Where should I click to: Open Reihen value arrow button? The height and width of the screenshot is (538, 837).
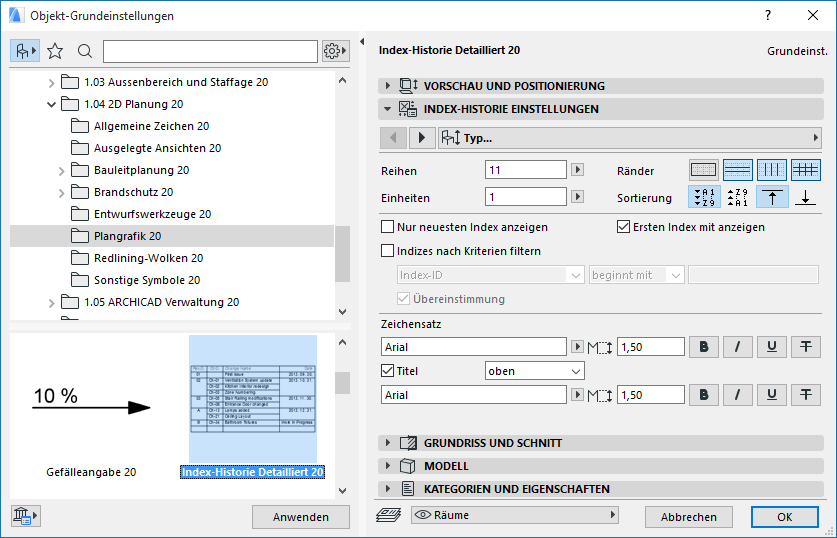pos(577,170)
